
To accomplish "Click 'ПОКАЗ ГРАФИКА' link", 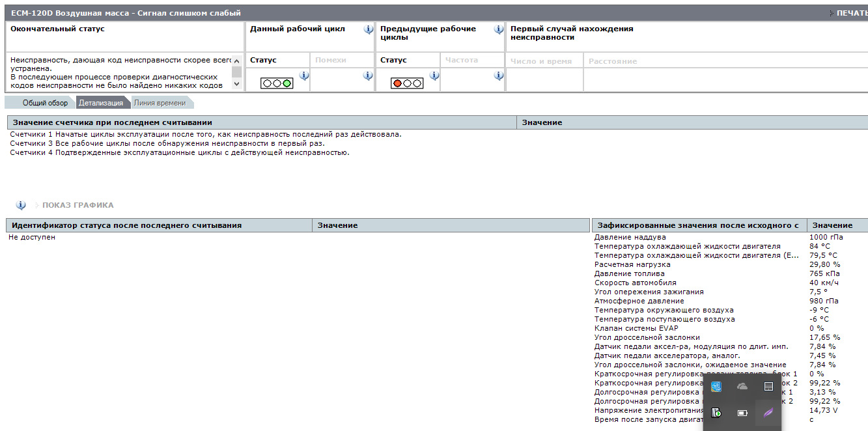I will (78, 205).
